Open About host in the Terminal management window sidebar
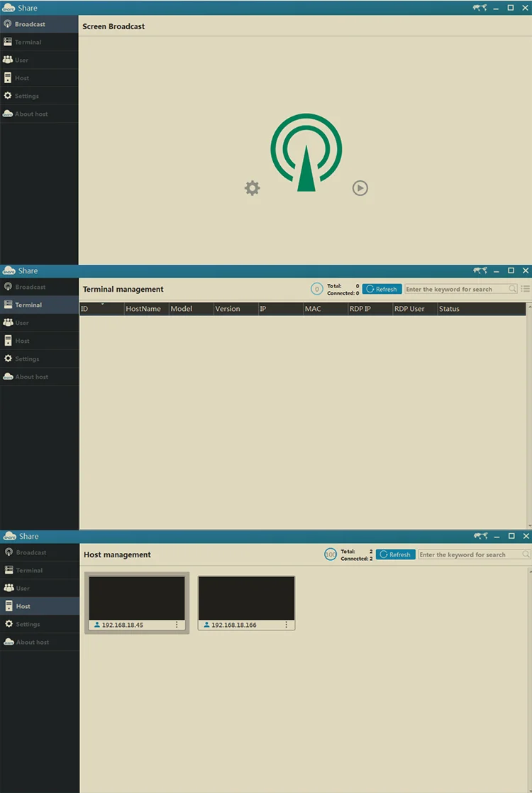532x793 pixels. (39, 377)
